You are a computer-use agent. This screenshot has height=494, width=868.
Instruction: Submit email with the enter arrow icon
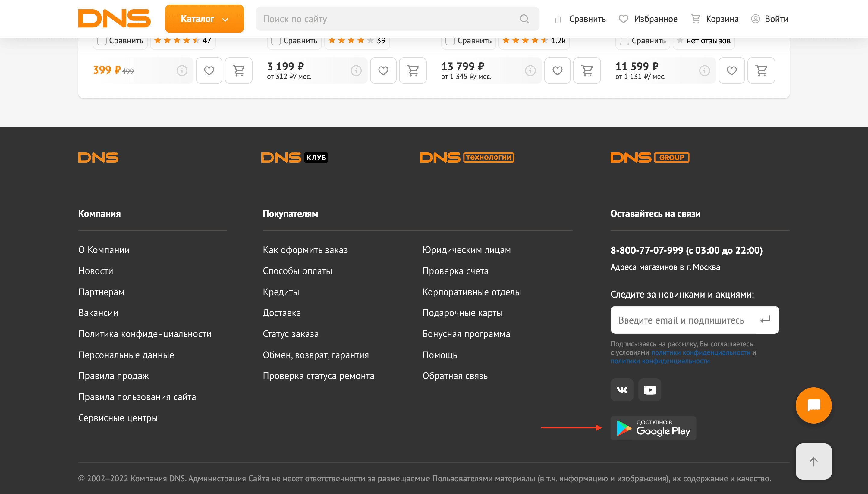tap(765, 320)
